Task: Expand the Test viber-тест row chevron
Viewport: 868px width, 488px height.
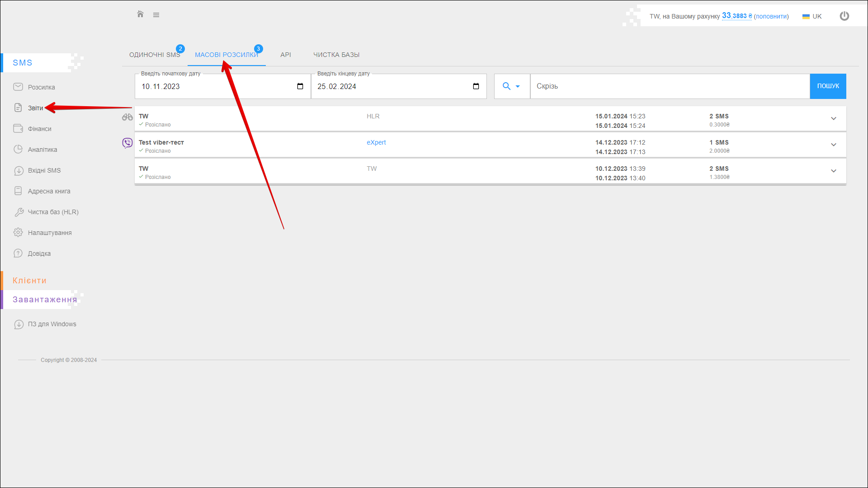Action: (833, 145)
